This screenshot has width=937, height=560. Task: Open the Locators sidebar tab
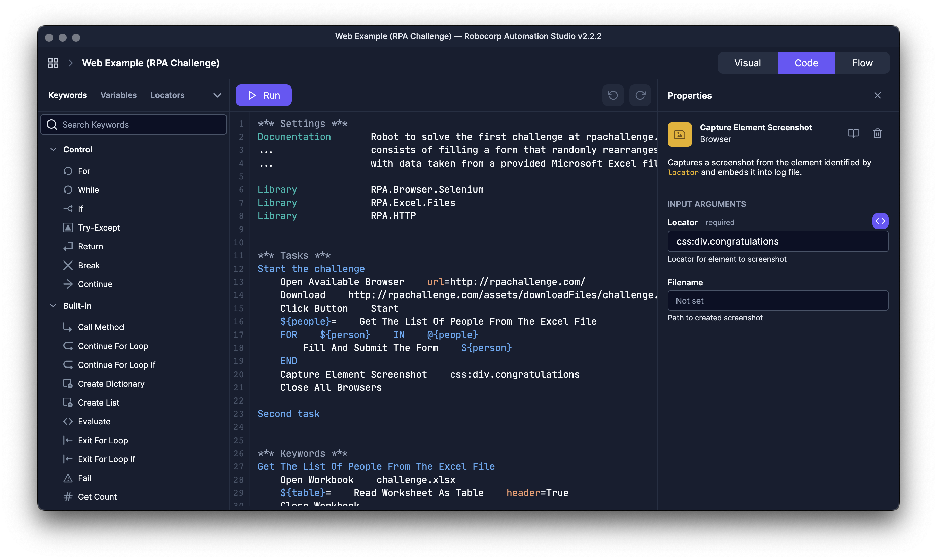[x=167, y=95]
